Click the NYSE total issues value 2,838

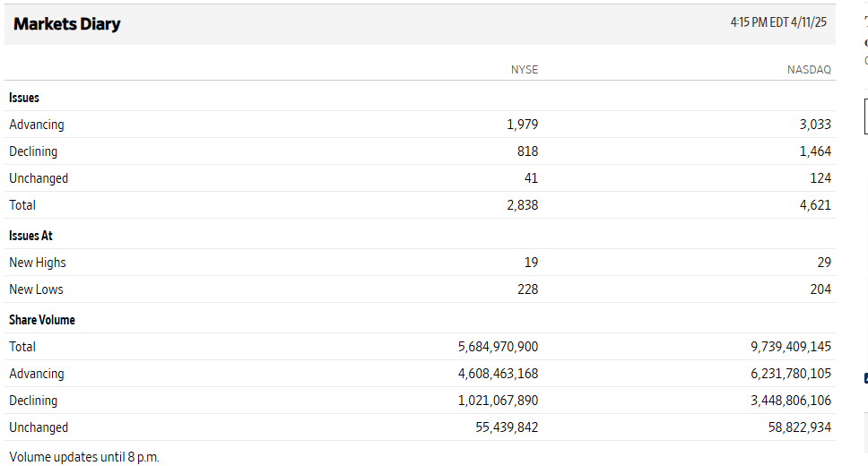click(x=522, y=205)
